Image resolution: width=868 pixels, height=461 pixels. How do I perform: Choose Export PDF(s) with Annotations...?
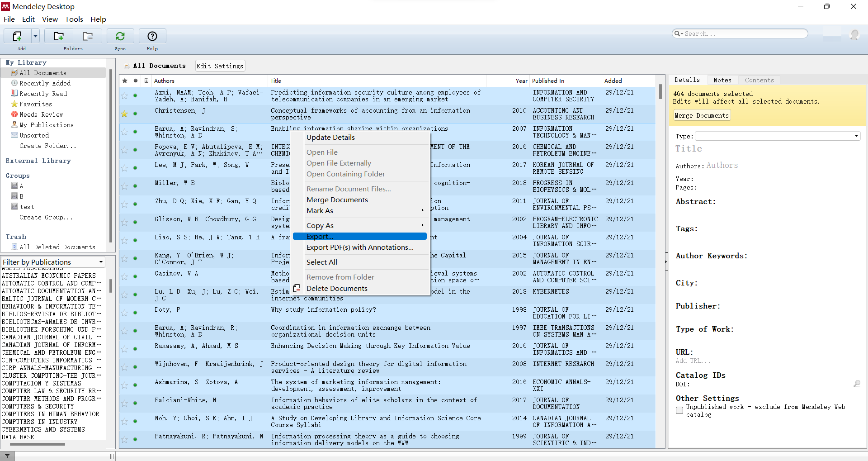click(x=360, y=247)
